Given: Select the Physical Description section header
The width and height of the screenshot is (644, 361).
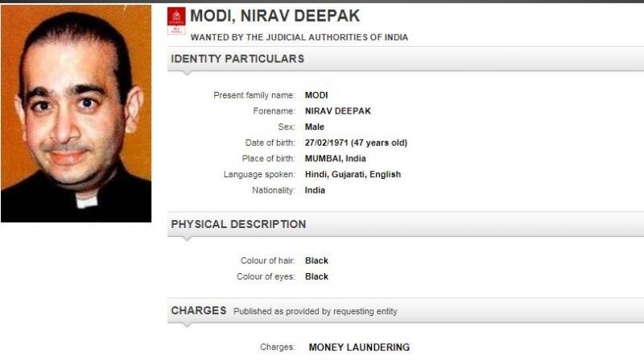Looking at the screenshot, I should click(238, 224).
